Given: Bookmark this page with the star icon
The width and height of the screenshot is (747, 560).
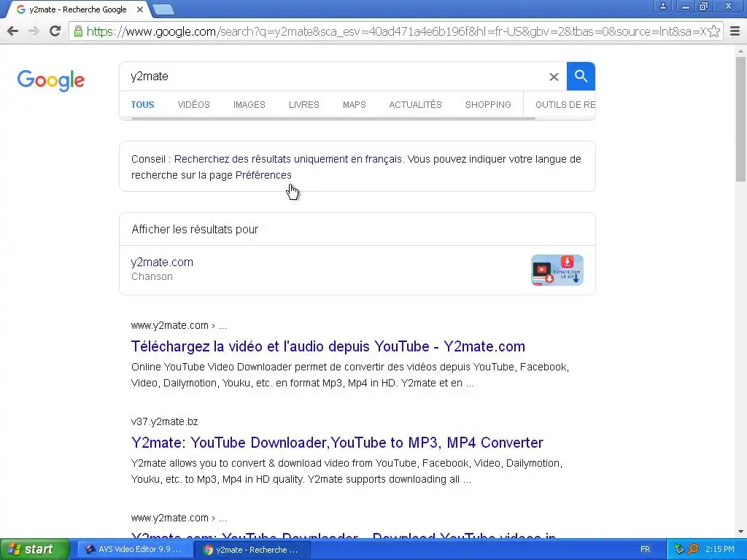Looking at the screenshot, I should (713, 31).
